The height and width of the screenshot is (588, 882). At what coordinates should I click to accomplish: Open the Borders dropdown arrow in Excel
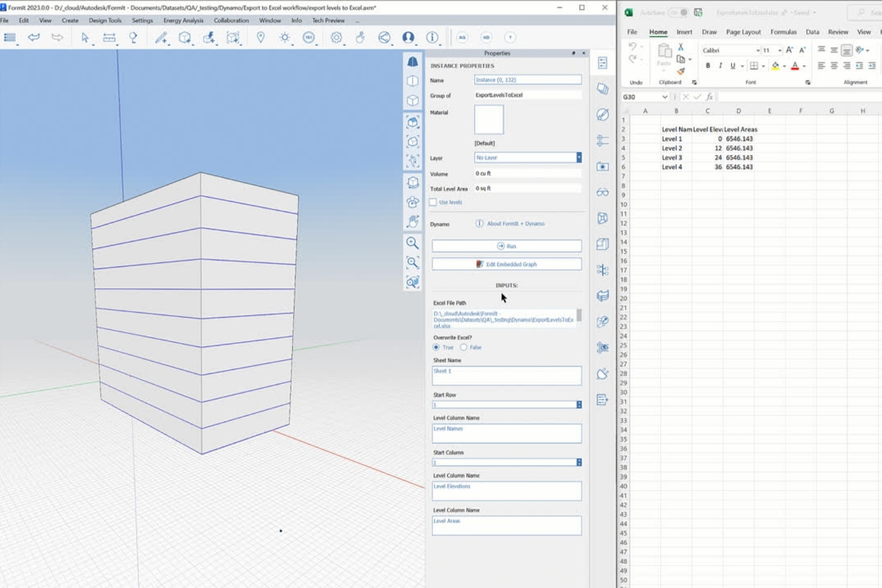point(763,66)
